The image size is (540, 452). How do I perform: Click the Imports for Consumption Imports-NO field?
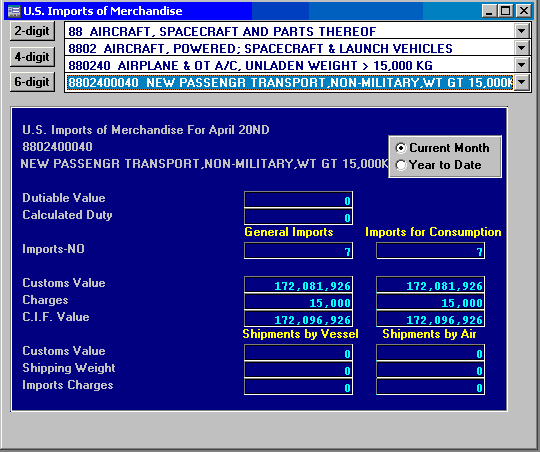click(430, 250)
